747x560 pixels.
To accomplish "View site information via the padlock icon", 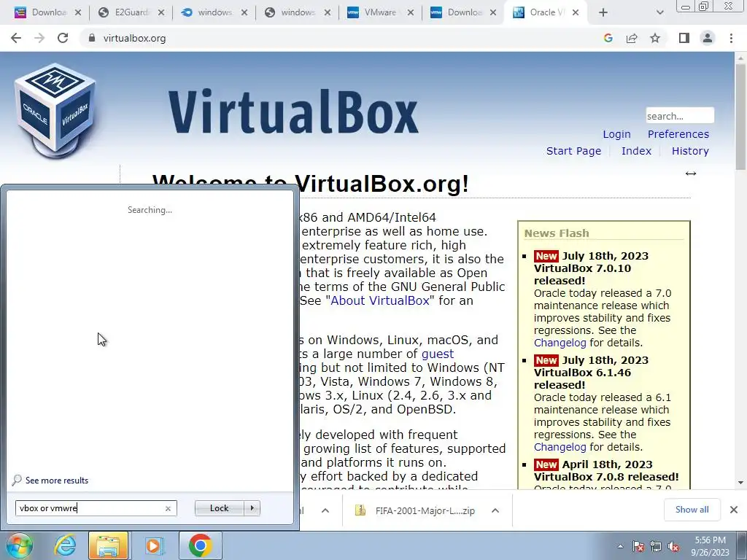I will click(92, 38).
